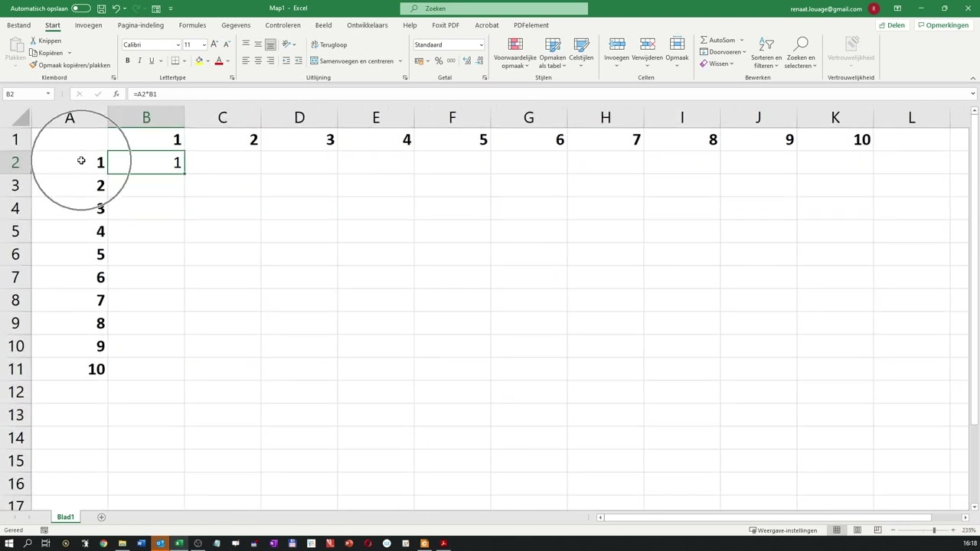The width and height of the screenshot is (980, 551).
Task: Switch to Page Layout view in status bar
Action: [x=857, y=530]
